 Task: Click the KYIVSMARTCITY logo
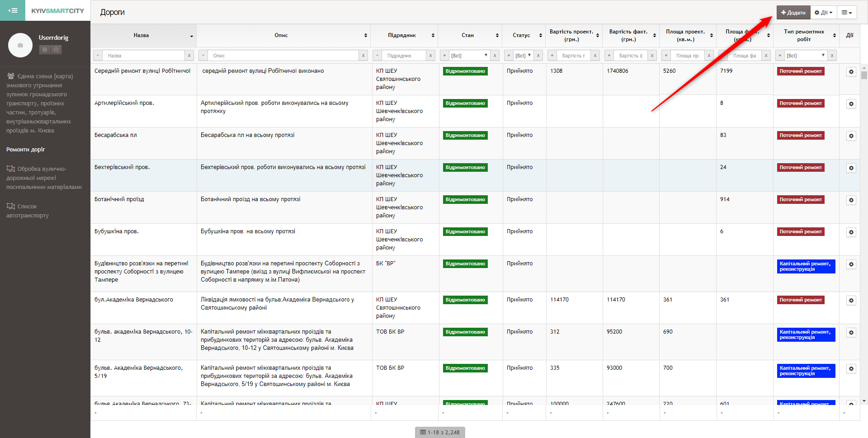(x=57, y=10)
